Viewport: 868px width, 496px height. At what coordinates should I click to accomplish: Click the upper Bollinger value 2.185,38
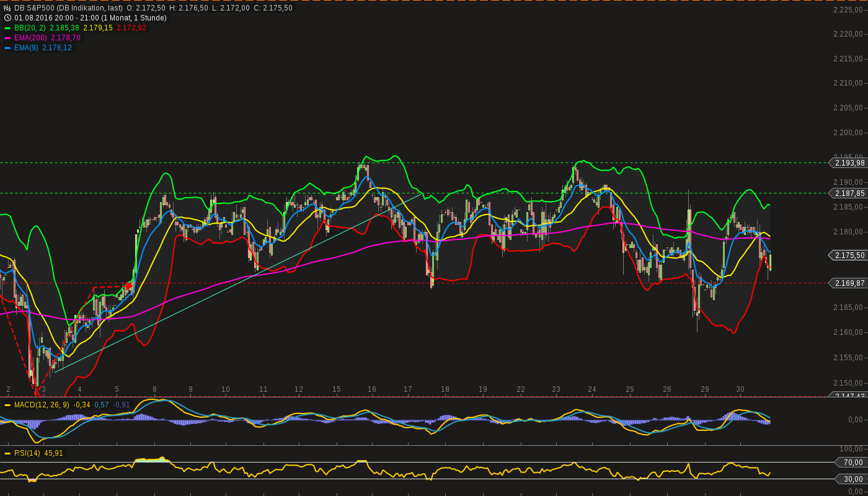point(64,28)
